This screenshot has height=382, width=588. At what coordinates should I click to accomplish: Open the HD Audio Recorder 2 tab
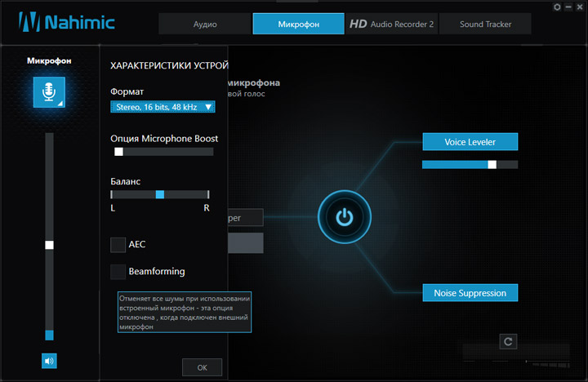coord(391,24)
